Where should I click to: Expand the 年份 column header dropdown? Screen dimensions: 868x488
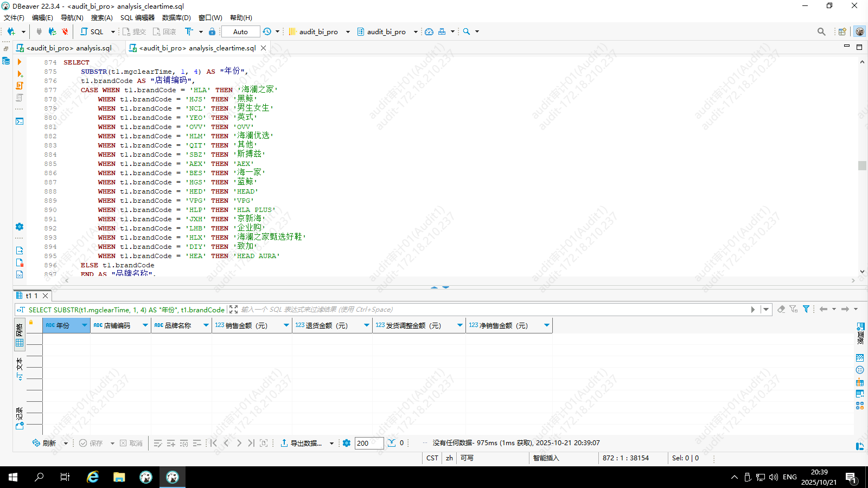point(84,325)
